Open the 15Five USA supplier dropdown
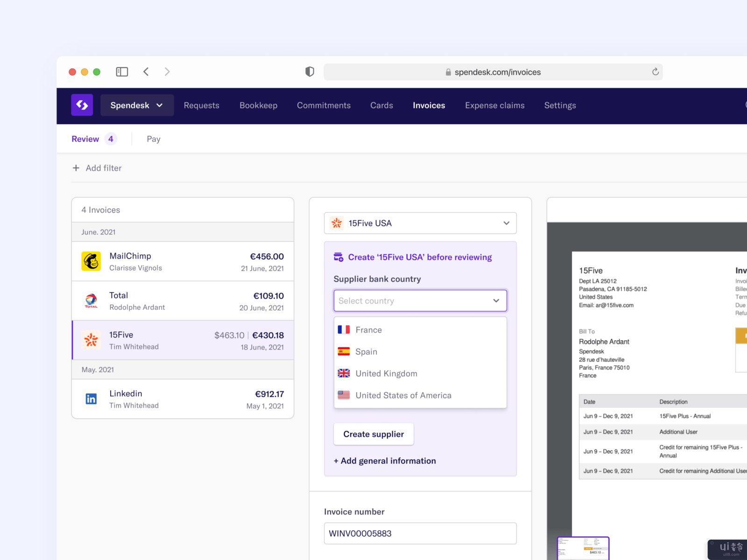This screenshot has width=747, height=560. [x=420, y=223]
